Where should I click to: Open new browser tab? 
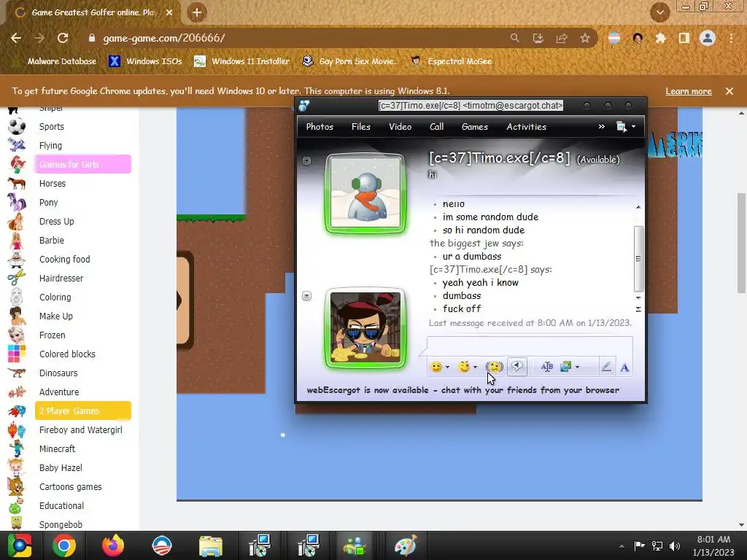click(197, 12)
